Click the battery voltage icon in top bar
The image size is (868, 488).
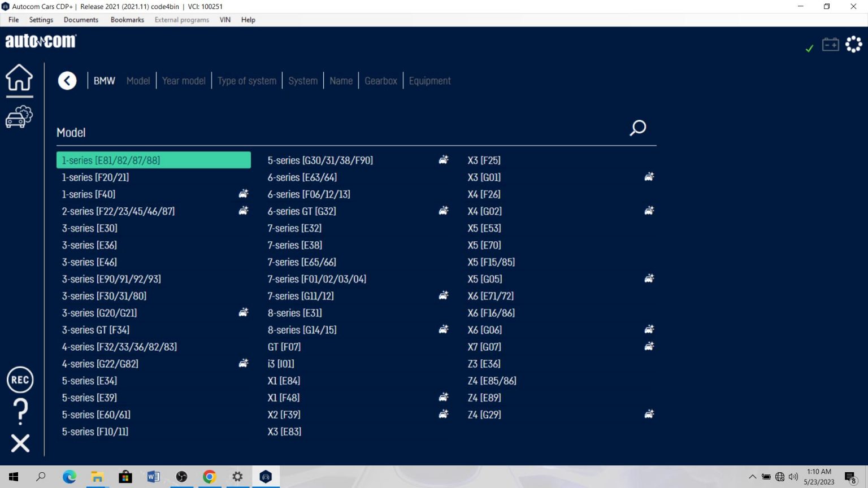coord(830,43)
